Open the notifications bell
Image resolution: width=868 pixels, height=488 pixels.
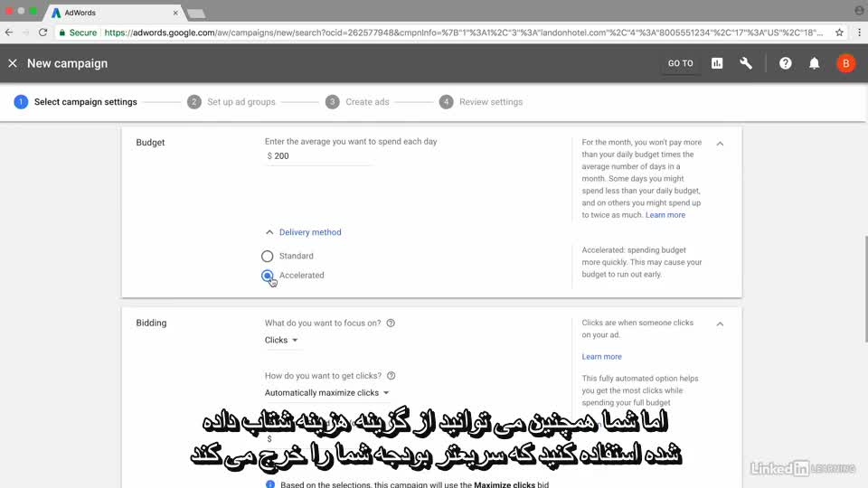pos(815,63)
